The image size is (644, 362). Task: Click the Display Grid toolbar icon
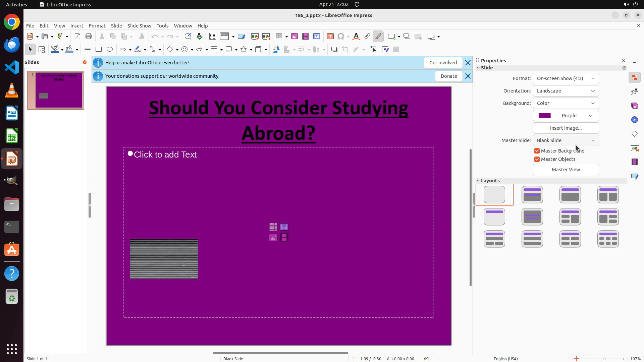click(x=213, y=37)
